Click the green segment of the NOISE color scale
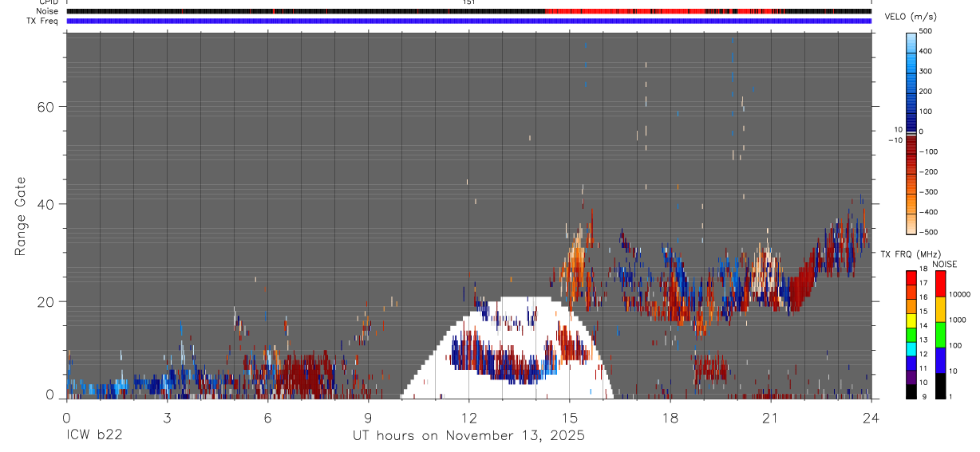The height and width of the screenshot is (452, 980). point(940,335)
